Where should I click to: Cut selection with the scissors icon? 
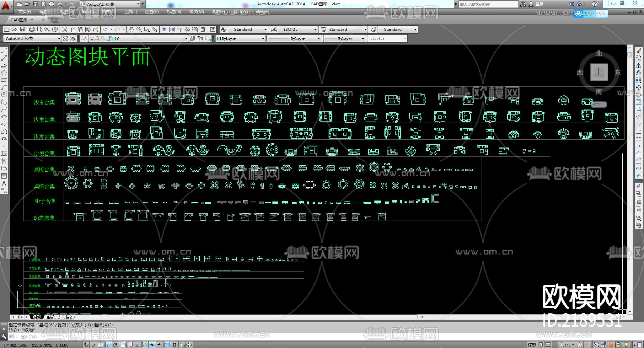(65, 29)
